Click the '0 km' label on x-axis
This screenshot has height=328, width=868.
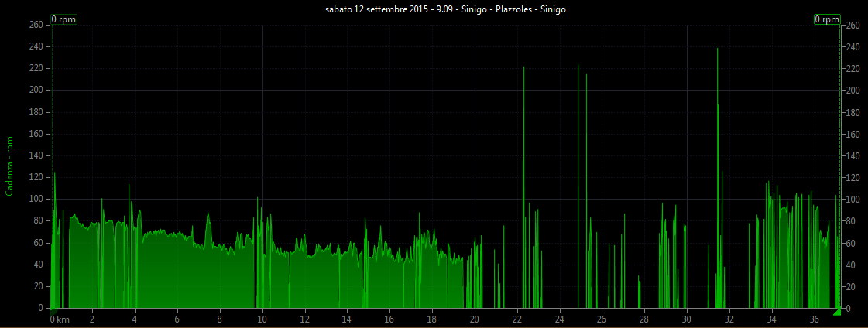60,319
